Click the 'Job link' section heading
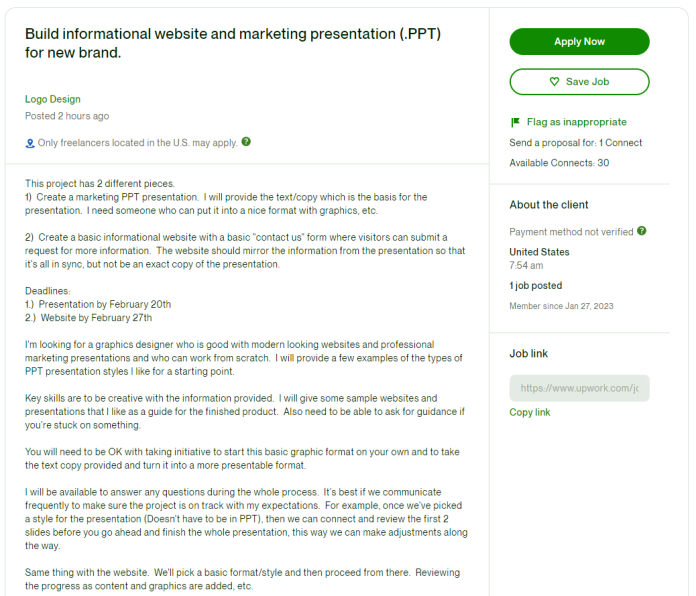Viewport: 696px width, 596px height. (x=529, y=354)
